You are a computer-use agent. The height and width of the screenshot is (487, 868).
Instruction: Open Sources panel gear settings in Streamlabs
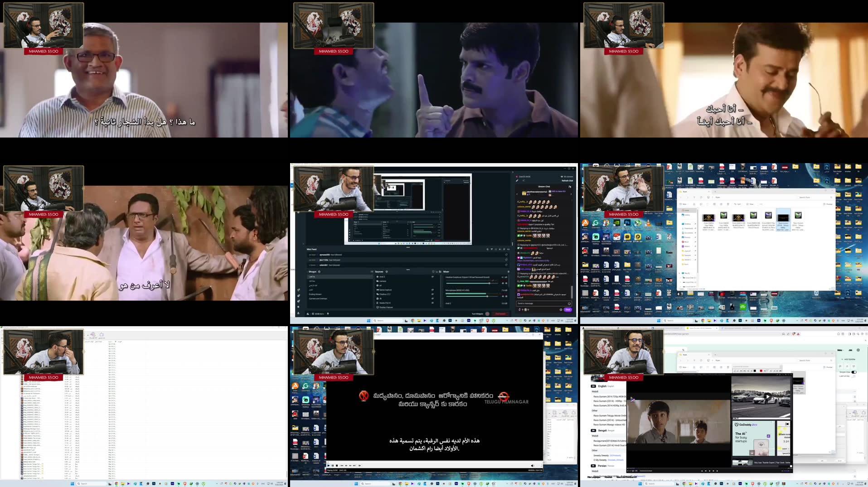387,272
